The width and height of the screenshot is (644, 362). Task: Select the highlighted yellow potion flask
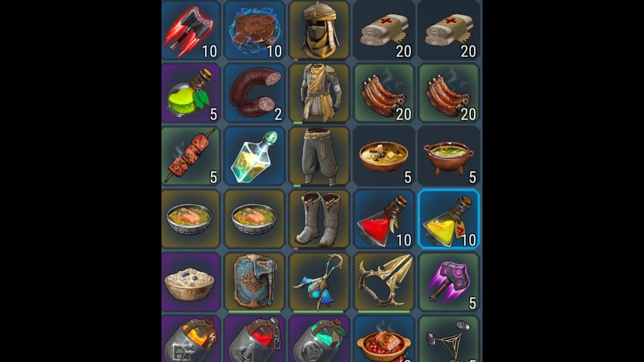[449, 219]
